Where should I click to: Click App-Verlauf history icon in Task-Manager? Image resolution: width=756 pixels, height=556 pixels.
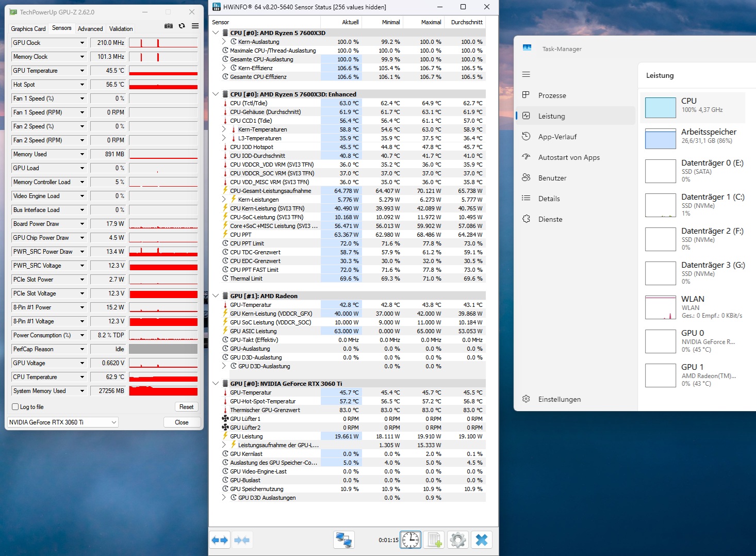click(526, 136)
